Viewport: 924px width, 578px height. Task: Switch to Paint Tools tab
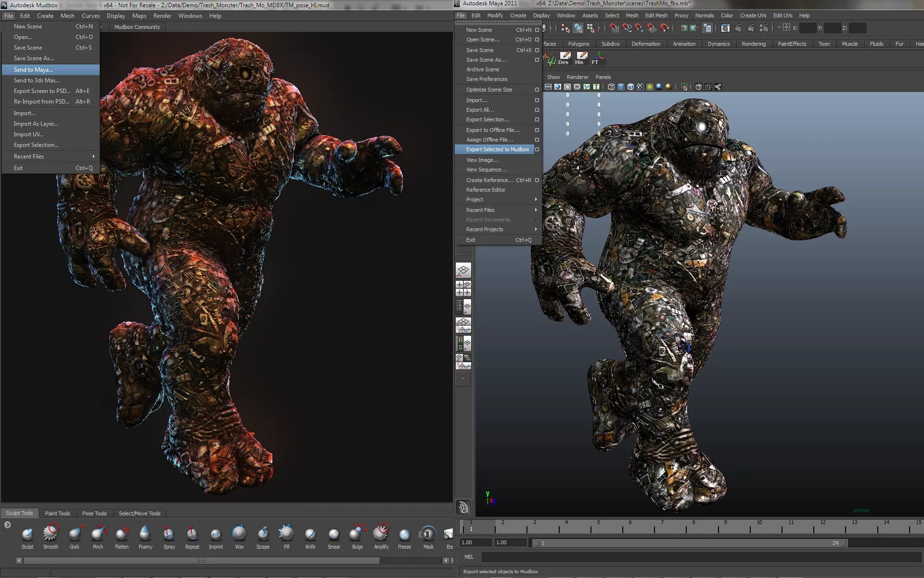coord(59,513)
